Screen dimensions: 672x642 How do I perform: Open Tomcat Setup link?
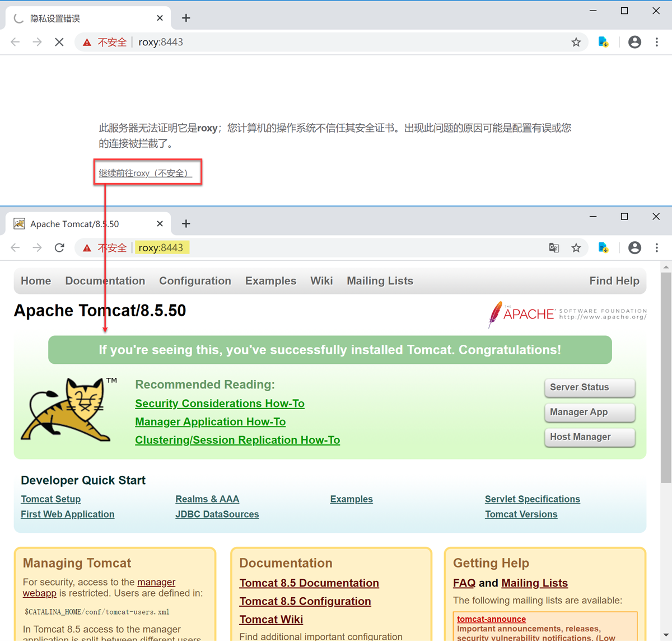50,499
